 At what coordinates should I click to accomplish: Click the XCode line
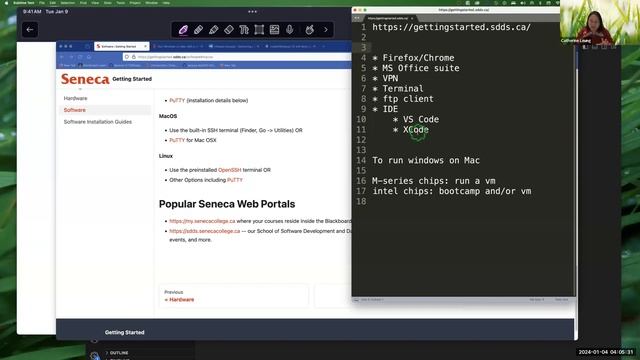click(x=411, y=129)
